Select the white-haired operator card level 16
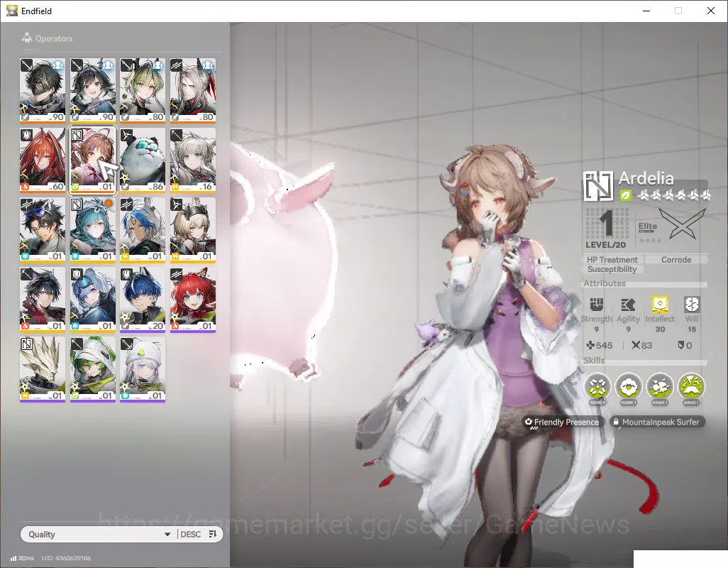 (x=193, y=160)
